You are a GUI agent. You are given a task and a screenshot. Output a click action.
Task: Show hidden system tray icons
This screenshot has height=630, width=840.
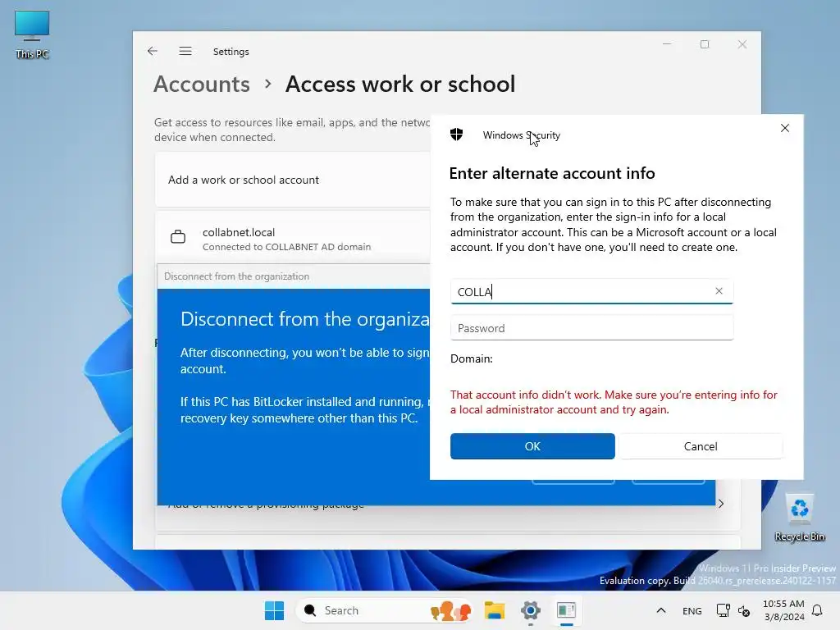tap(661, 610)
